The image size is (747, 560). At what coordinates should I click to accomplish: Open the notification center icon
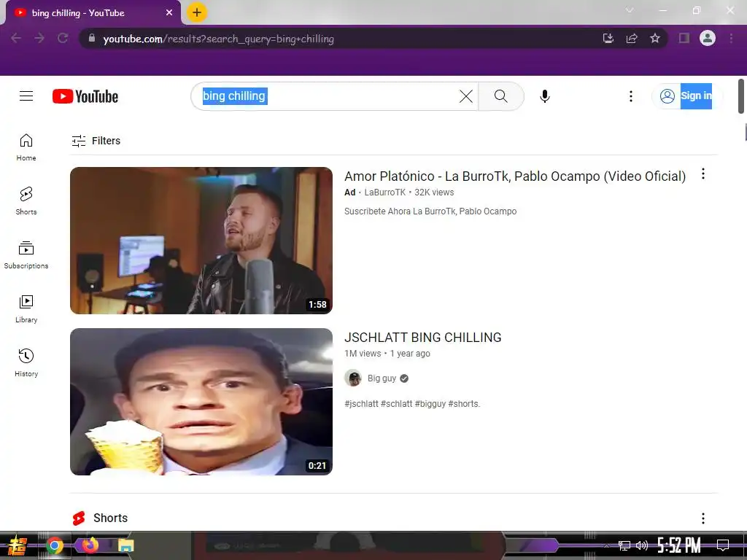pos(723,545)
